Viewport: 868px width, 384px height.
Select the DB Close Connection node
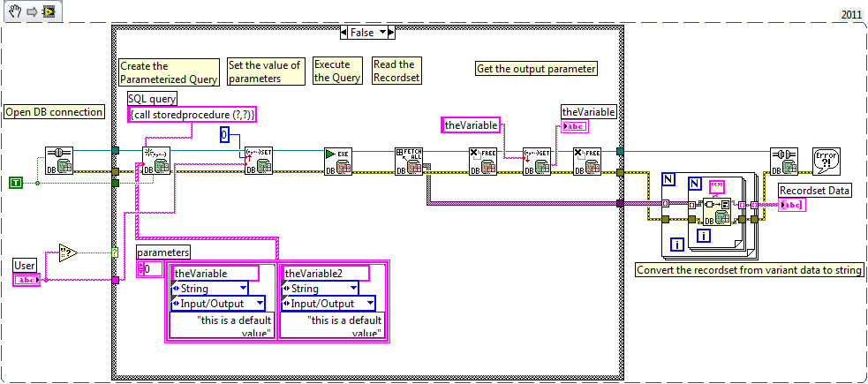pos(784,162)
